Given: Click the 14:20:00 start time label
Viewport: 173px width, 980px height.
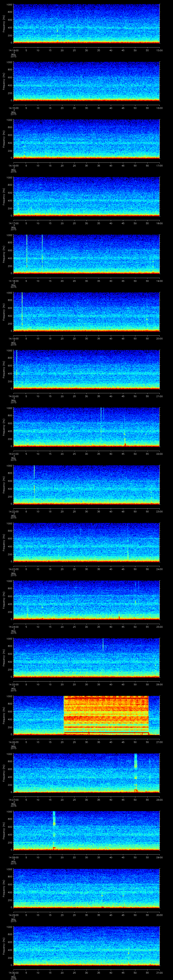Looking at the screenshot, I should (x=13, y=396).
